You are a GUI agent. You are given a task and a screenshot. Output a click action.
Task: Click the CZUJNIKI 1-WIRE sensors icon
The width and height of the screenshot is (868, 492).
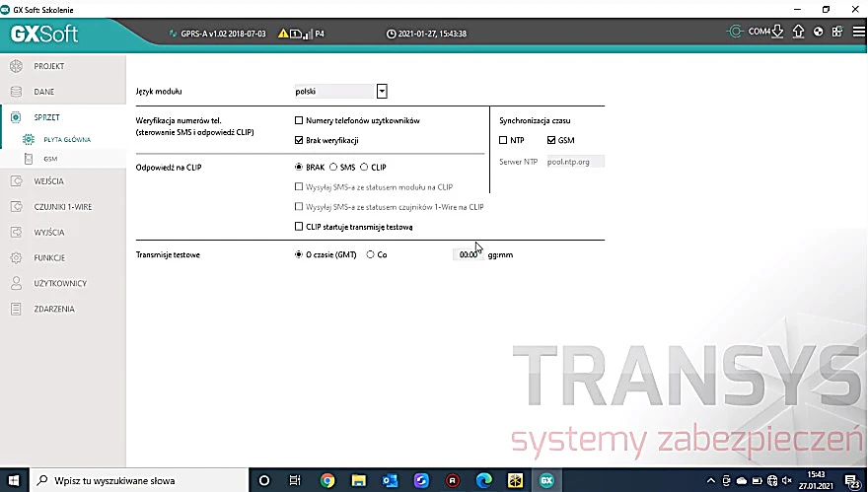(x=16, y=206)
